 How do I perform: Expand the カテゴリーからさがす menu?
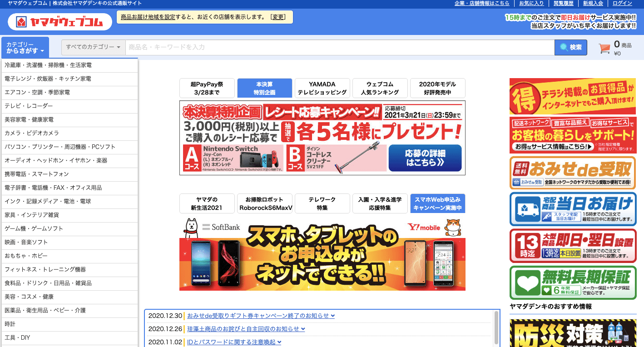pos(25,47)
